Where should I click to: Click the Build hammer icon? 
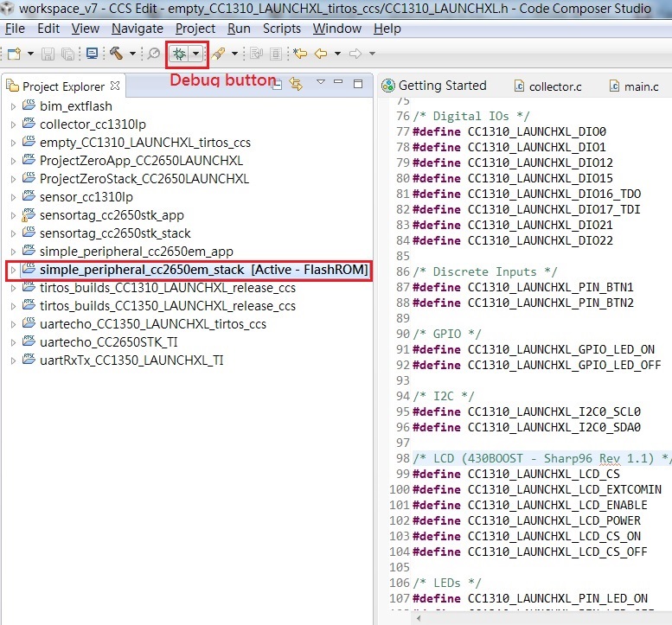click(116, 53)
